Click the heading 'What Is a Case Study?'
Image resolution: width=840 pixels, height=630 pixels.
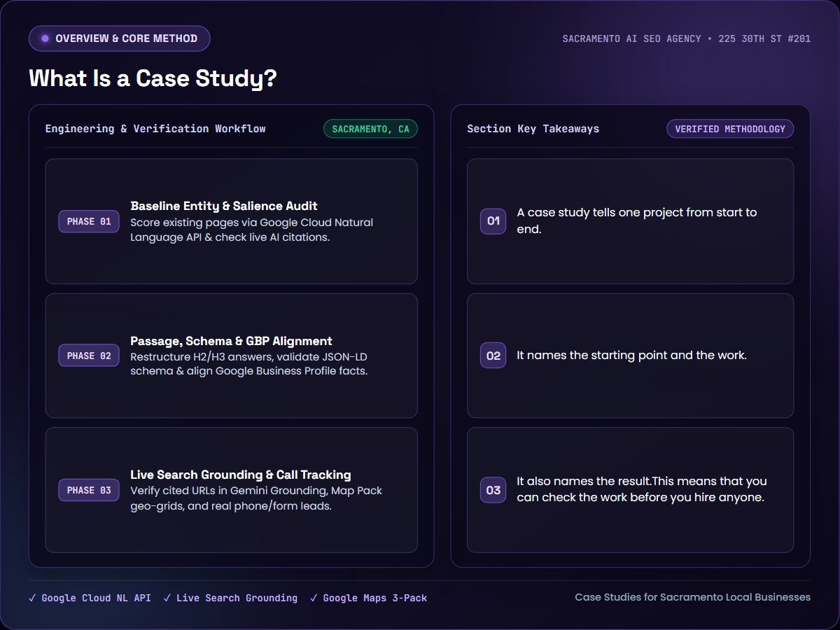[x=153, y=78]
